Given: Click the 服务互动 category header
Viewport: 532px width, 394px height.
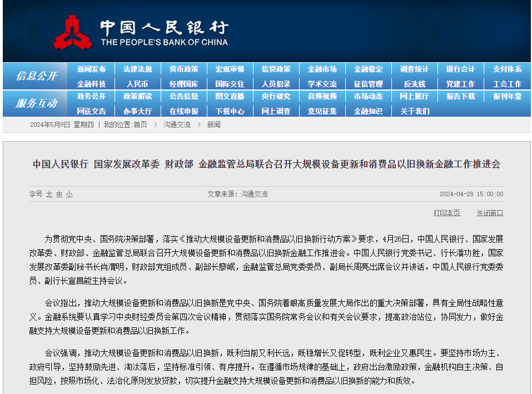Looking at the screenshot, I should click(x=36, y=103).
